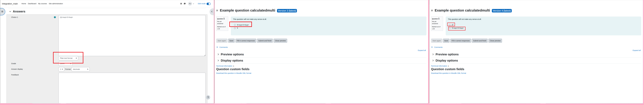The width and height of the screenshot is (644, 105).
Task: Select the 5<sup>3</sup> radio in Version 4 preview
Action: [449, 28]
